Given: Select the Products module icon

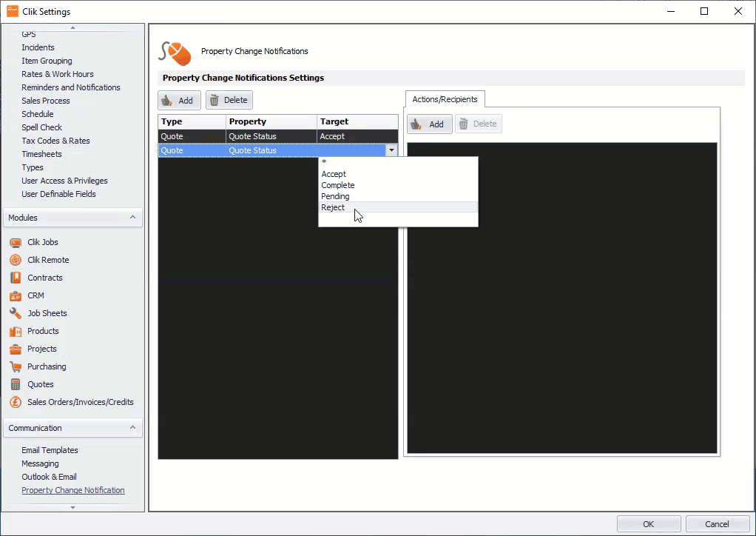Looking at the screenshot, I should pos(16,332).
